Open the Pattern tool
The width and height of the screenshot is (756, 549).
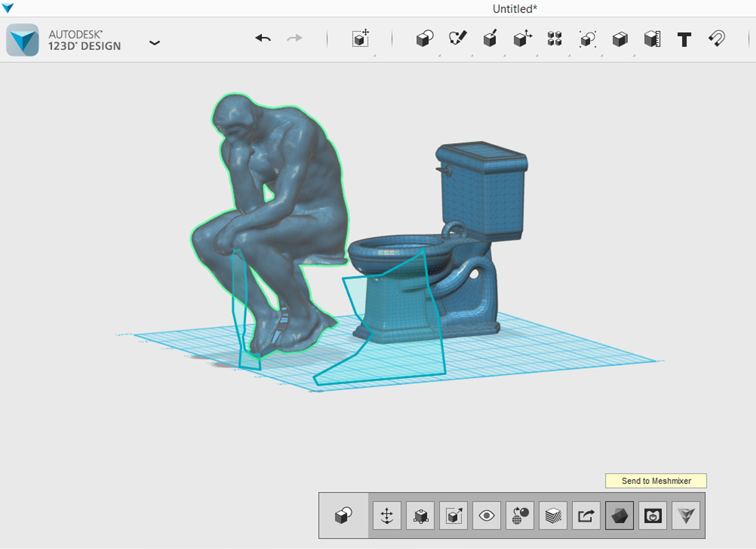[555, 39]
